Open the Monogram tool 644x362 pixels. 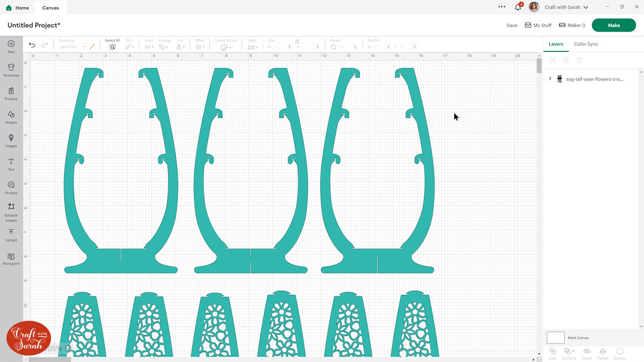tap(11, 259)
